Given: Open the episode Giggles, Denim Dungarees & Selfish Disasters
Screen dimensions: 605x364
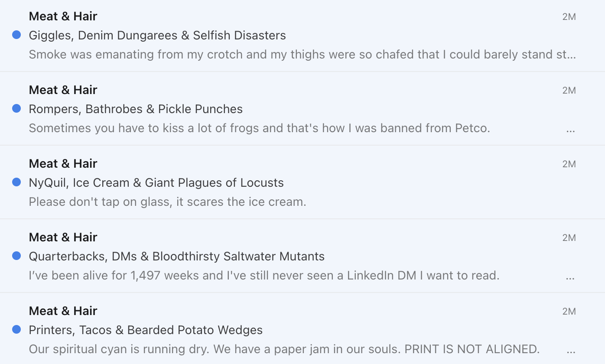Looking at the screenshot, I should (x=157, y=35).
